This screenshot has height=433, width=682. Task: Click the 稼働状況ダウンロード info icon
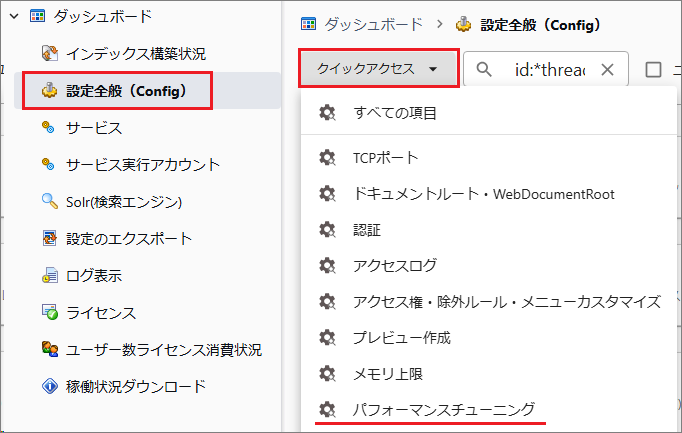coord(48,386)
